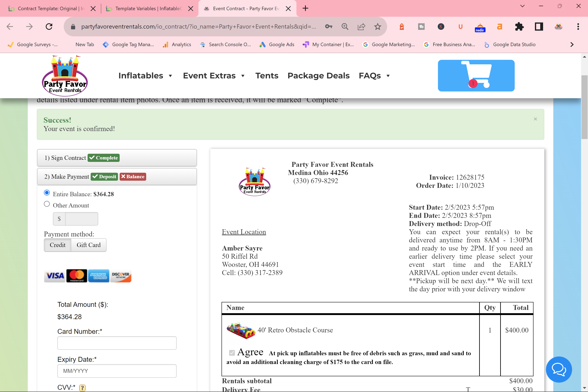
Task: Open the Tents menu item
Action: coord(267,76)
